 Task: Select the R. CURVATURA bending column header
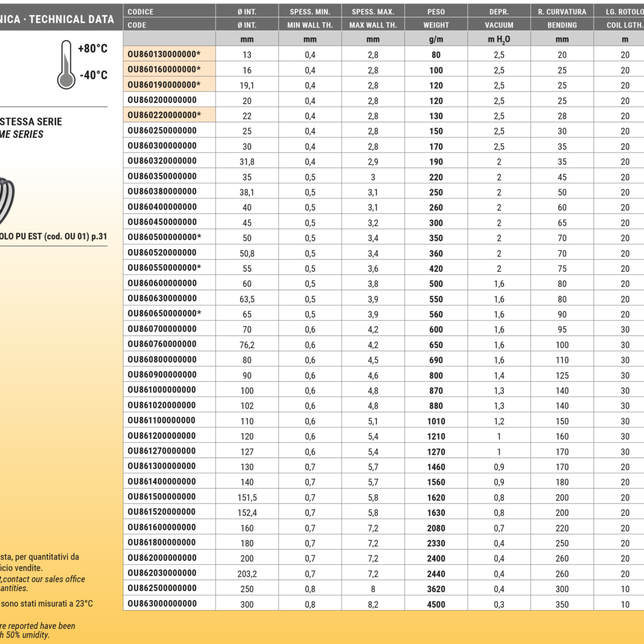pyautogui.click(x=562, y=11)
